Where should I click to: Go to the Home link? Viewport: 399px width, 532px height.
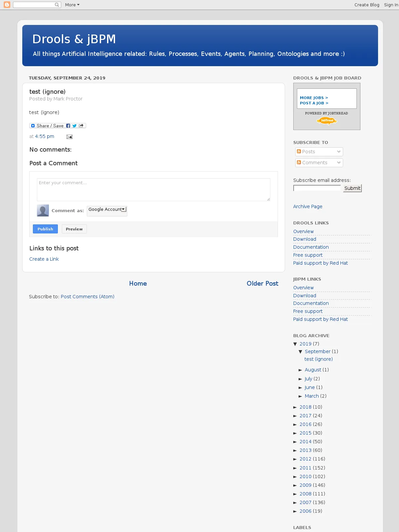[x=138, y=284]
